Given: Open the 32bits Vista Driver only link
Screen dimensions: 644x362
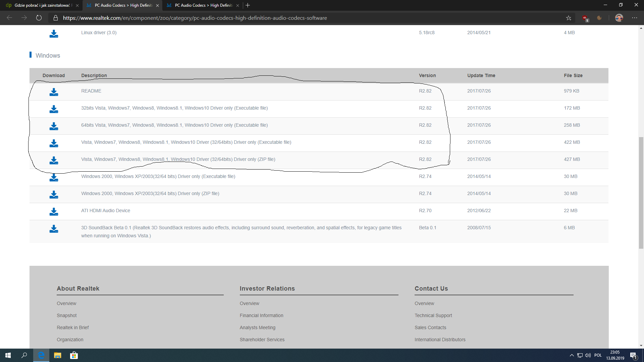Looking at the screenshot, I should click(174, 108).
